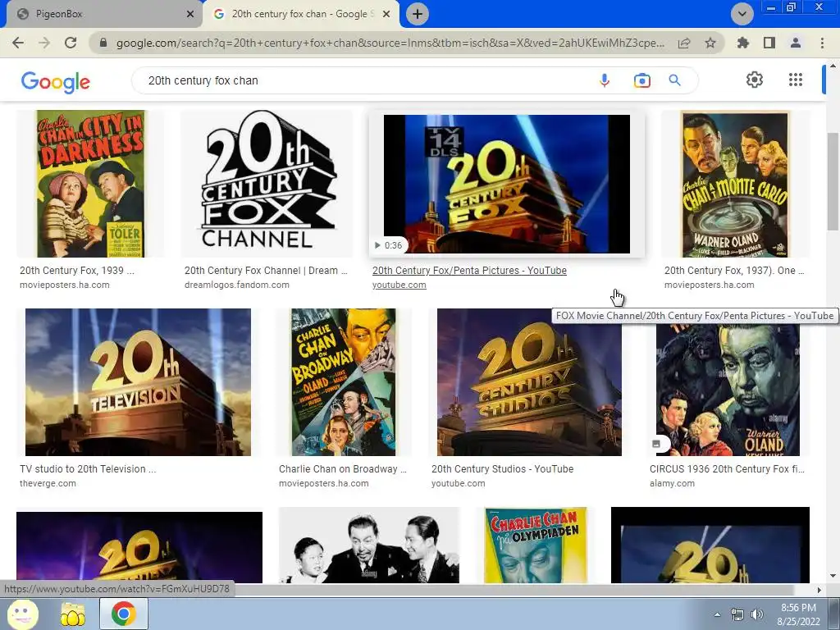The height and width of the screenshot is (630, 840).
Task: Bookmark this page with the star icon
Action: pos(710,43)
